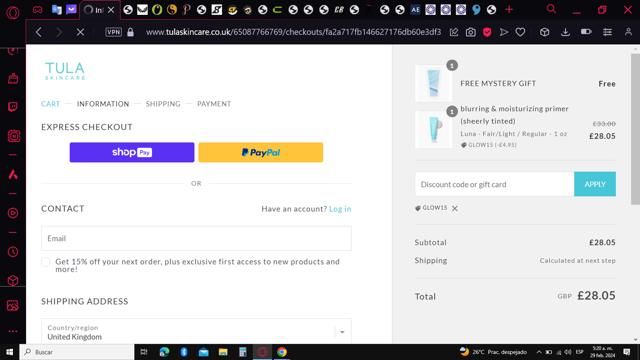Search tabs with the magnifier icon
640x360 pixels.
[x=551, y=9]
